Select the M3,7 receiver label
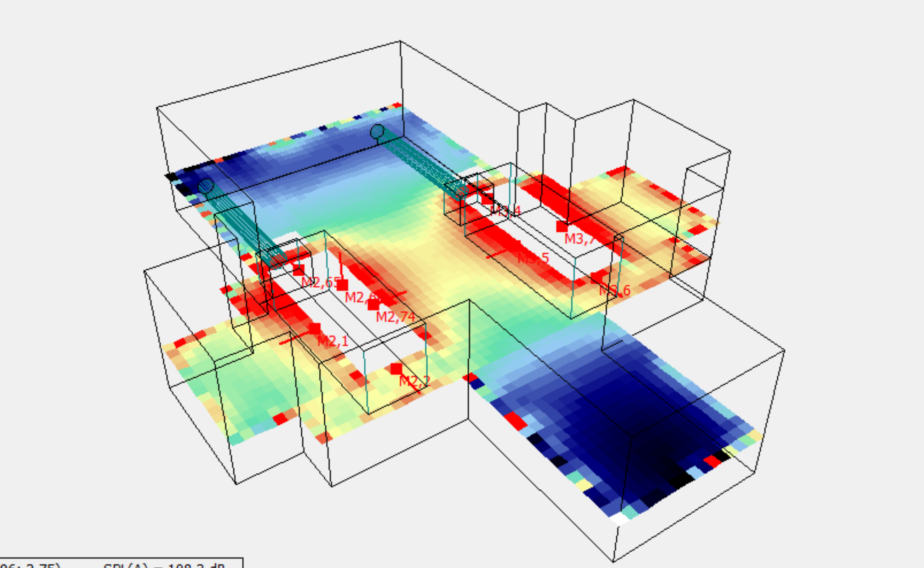Viewport: 924px width, 568px height. (580, 239)
